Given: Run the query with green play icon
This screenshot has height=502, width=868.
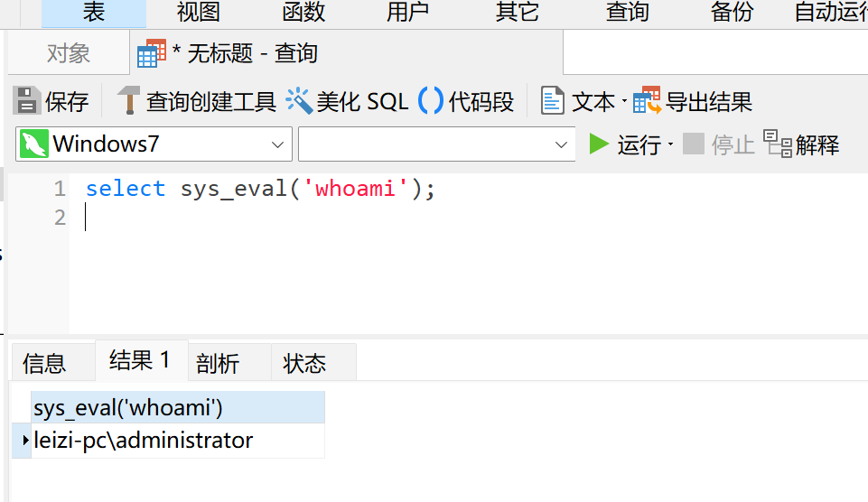Looking at the screenshot, I should [599, 144].
